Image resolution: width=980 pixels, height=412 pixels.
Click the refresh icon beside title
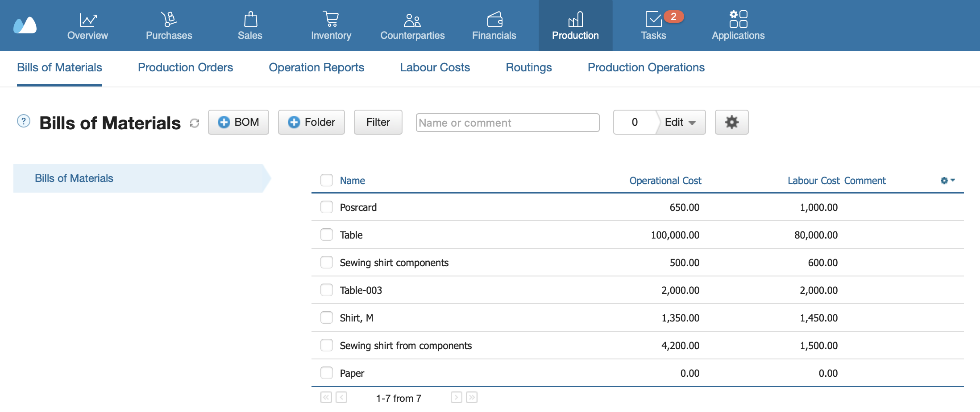click(x=195, y=123)
